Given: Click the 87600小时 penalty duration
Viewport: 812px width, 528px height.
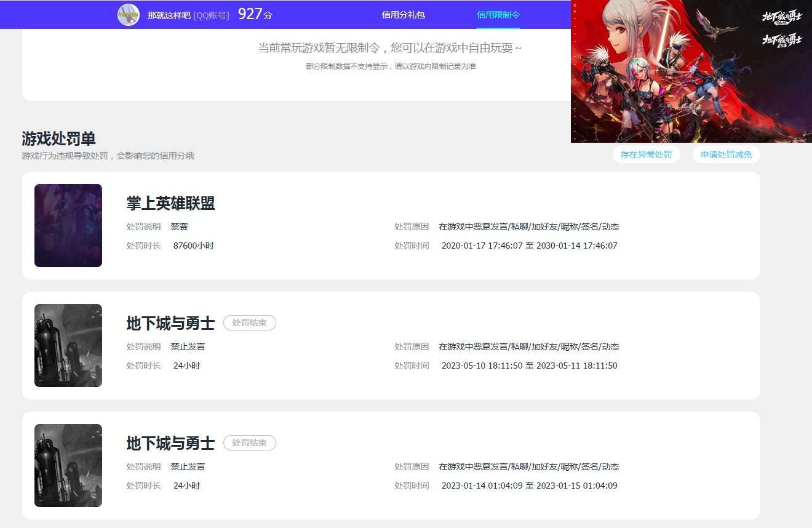Looking at the screenshot, I should click(194, 246).
